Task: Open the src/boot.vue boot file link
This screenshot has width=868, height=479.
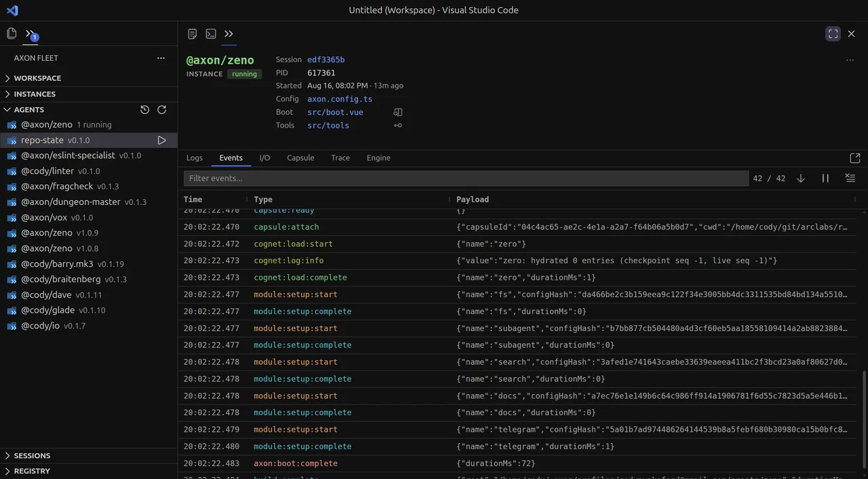Action: coord(335,112)
